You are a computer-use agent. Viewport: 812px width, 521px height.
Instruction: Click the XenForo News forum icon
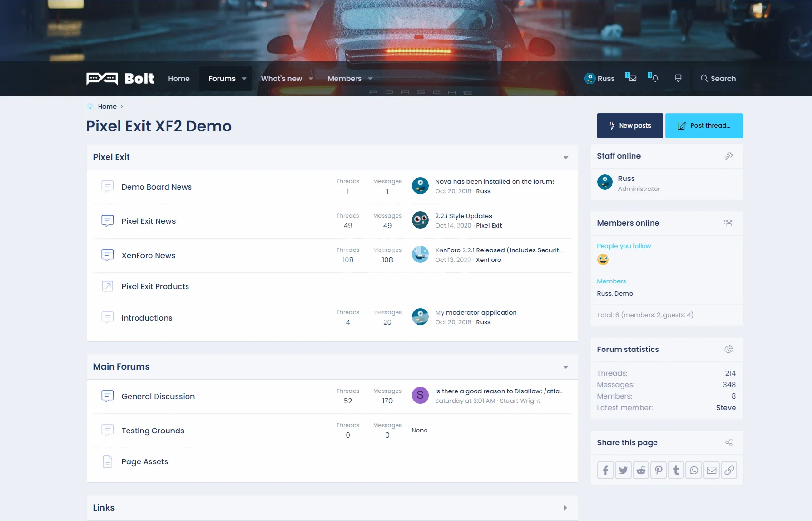[108, 255]
